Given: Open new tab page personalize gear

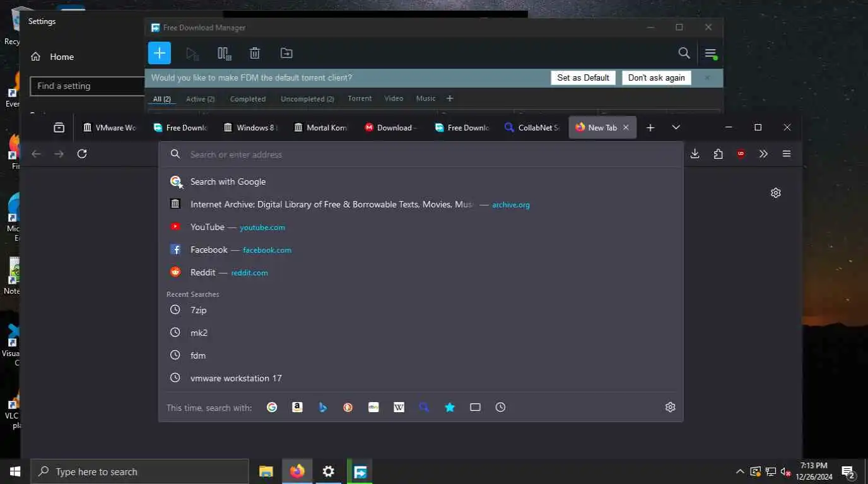Looking at the screenshot, I should [776, 193].
